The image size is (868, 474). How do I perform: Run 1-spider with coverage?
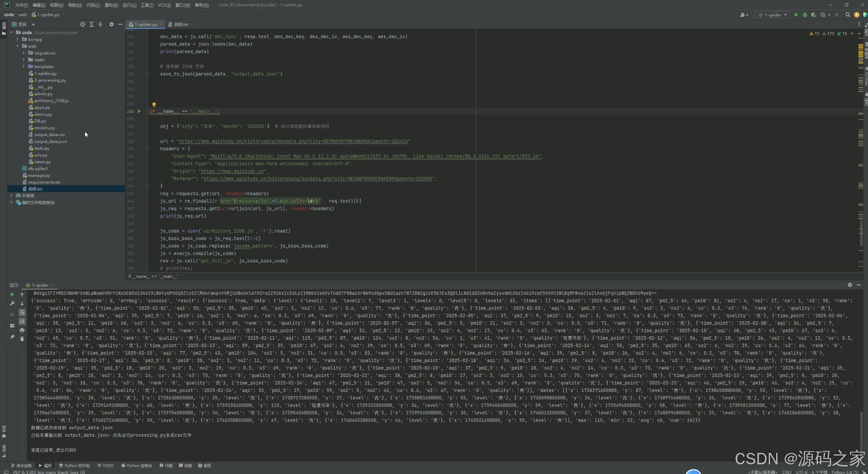coord(814,15)
